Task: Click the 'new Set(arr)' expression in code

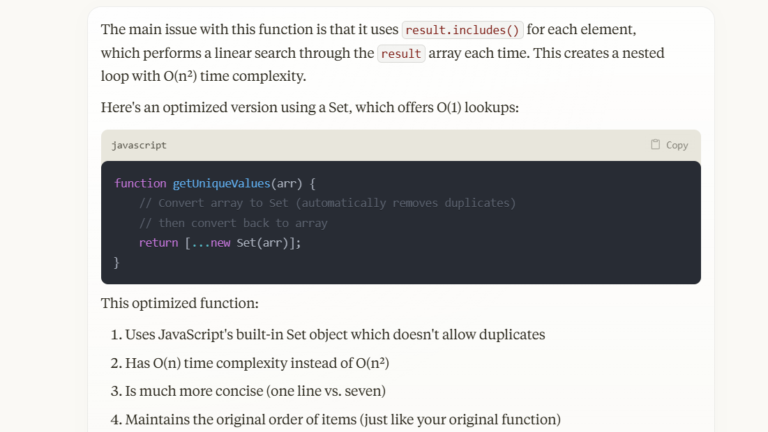Action: click(253, 243)
